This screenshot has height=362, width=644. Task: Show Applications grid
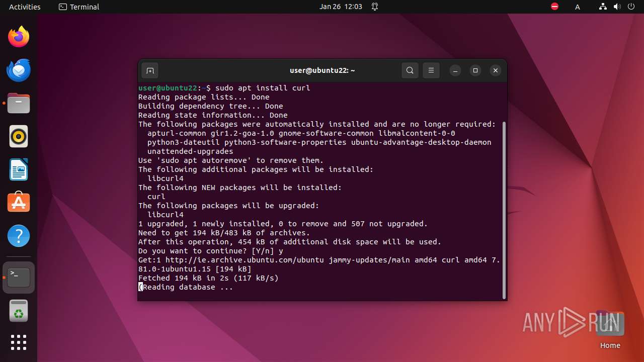pyautogui.click(x=19, y=342)
